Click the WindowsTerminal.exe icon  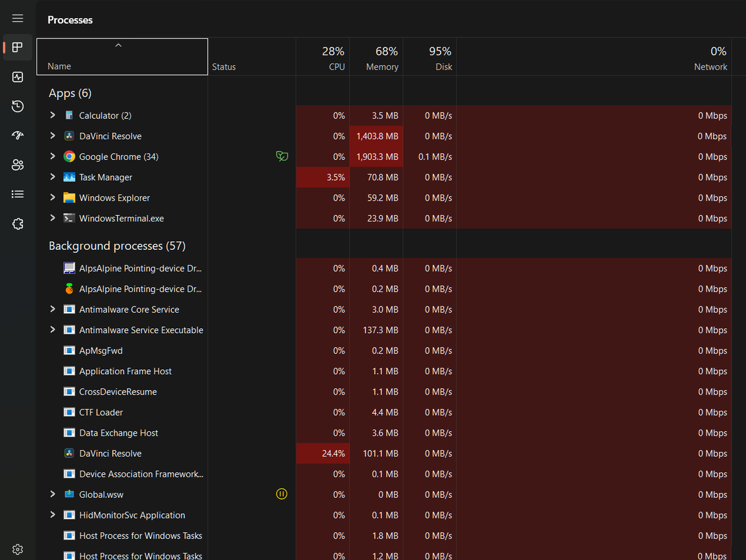coord(69,218)
